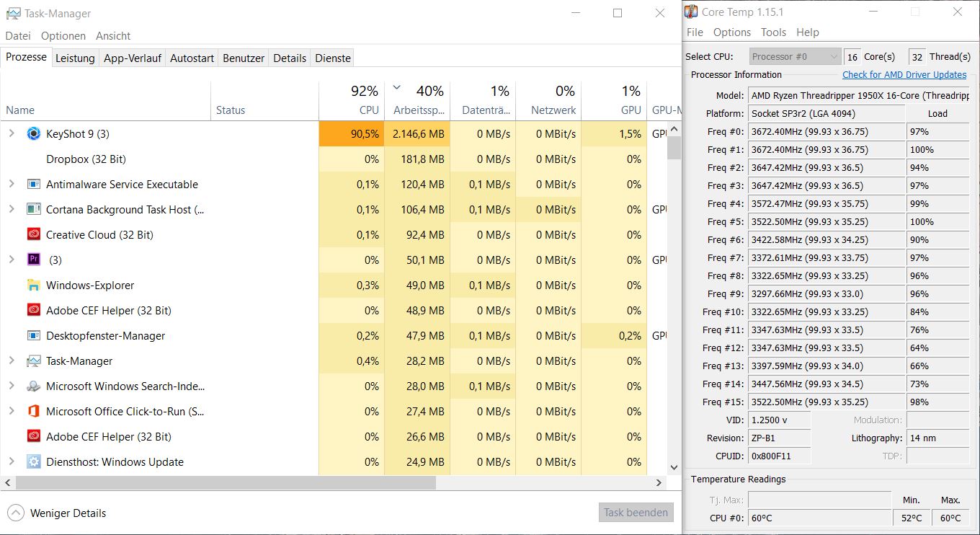The width and height of the screenshot is (980, 535).
Task: Sort by GPU column header
Action: tap(614, 100)
